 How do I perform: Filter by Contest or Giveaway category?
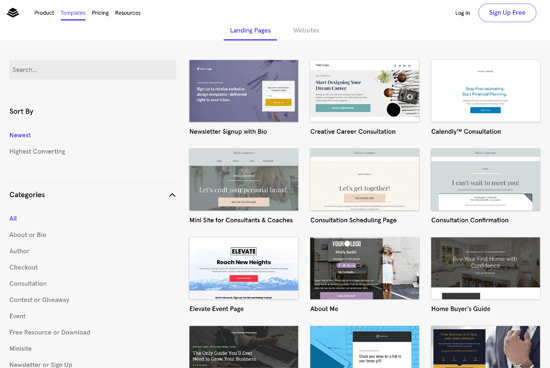pyautogui.click(x=39, y=300)
